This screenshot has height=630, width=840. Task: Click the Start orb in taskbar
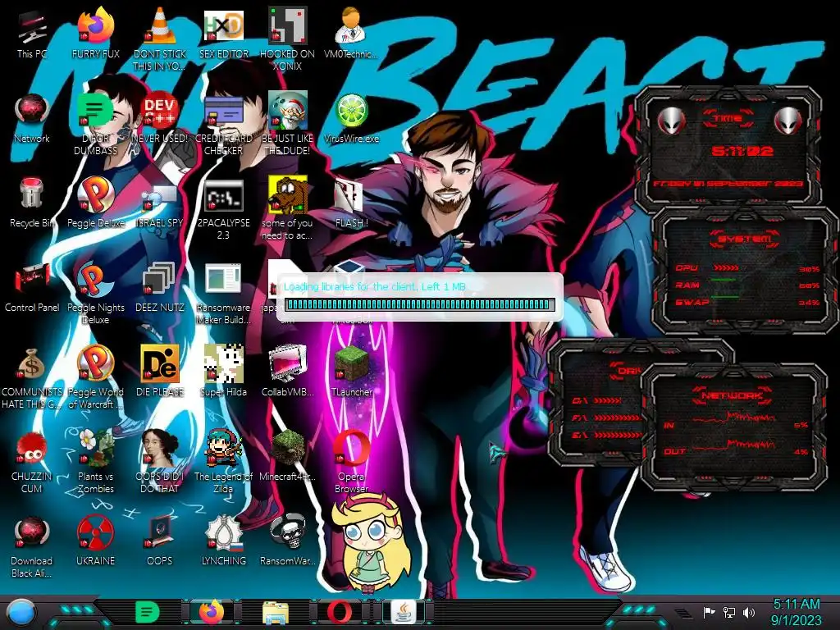[x=21, y=612]
